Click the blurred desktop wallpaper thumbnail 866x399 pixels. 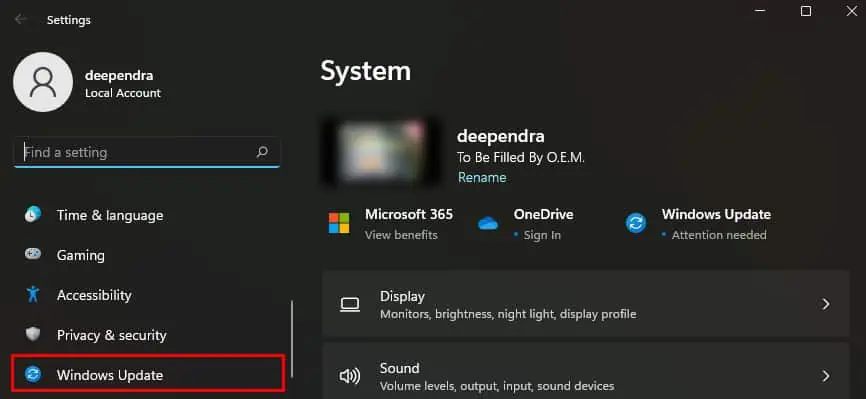[380, 152]
